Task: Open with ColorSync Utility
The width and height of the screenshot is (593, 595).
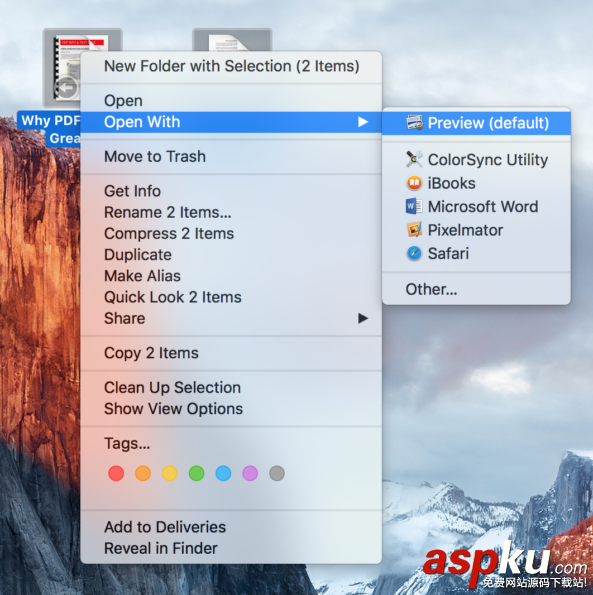Action: click(476, 159)
